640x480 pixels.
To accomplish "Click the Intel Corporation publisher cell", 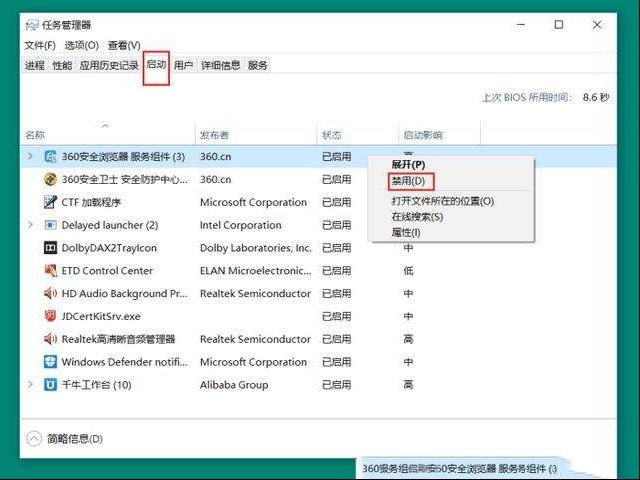I will 240,225.
